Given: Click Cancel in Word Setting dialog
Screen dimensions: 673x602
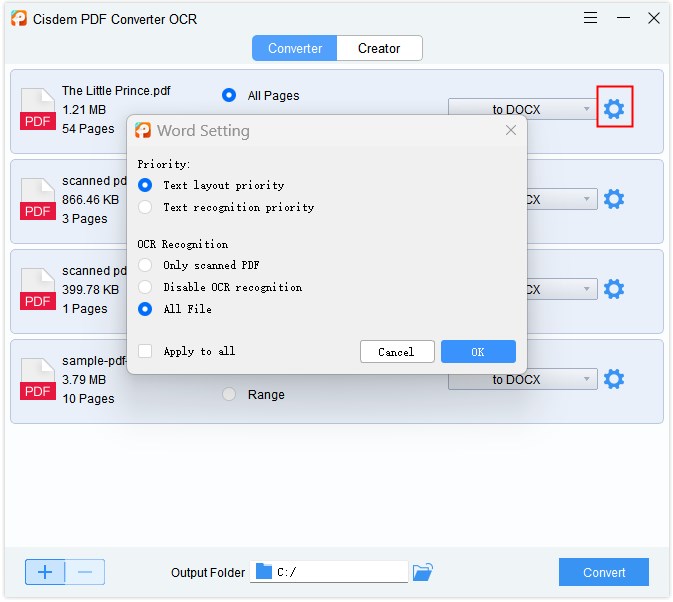Looking at the screenshot, I should 397,352.
